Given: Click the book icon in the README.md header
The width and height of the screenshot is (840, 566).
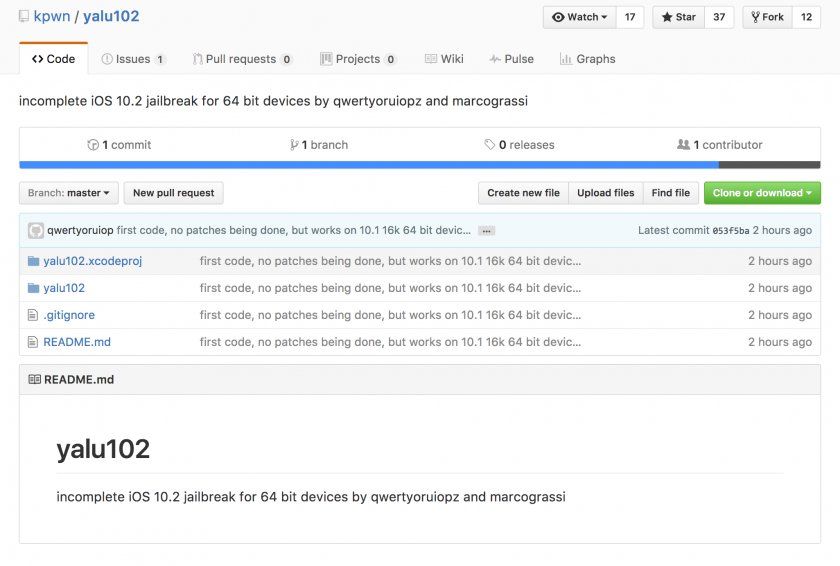Looking at the screenshot, I should click(34, 380).
